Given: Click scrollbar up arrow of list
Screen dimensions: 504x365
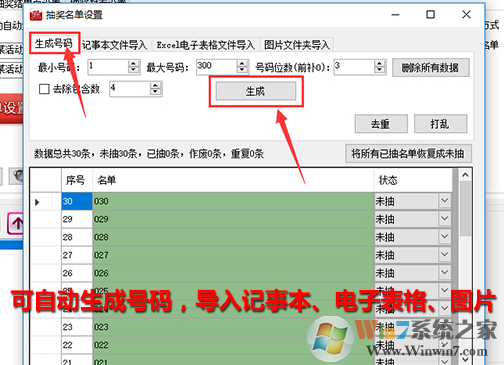Looking at the screenshot, I should coord(465,175).
